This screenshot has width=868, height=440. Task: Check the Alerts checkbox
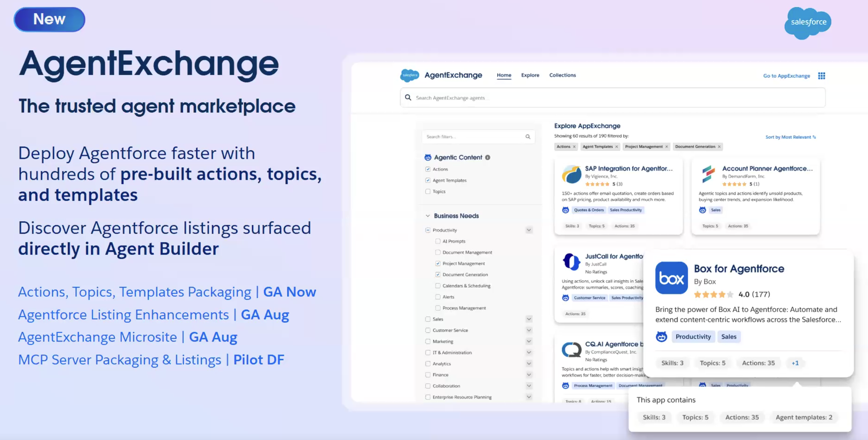(438, 297)
